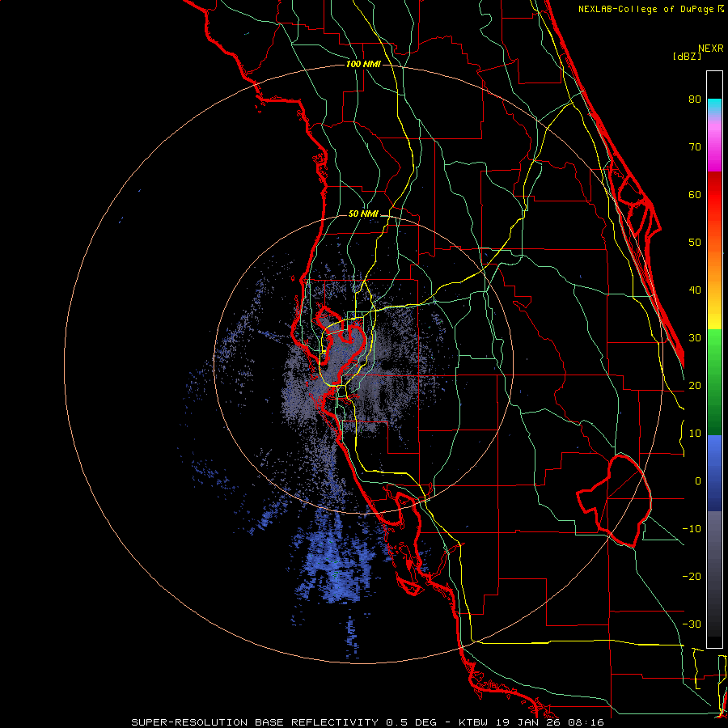This screenshot has height=728, width=728.
Task: Click the NEXLAB-College of DuPage credit text
Action: (646, 9)
